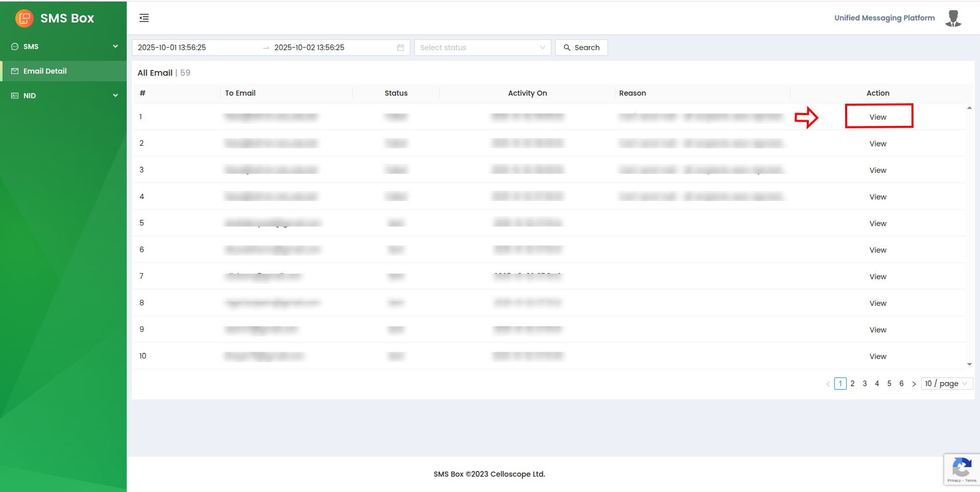This screenshot has height=492, width=980.
Task: Open Email Detail in the sidebar
Action: click(45, 71)
